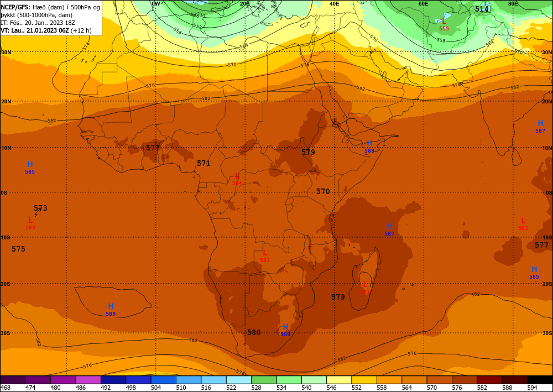Click the legend label 516

tap(206, 388)
